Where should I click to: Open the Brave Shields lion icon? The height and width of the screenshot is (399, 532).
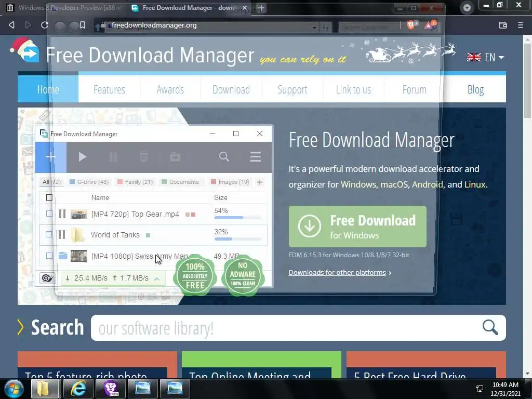(411, 25)
